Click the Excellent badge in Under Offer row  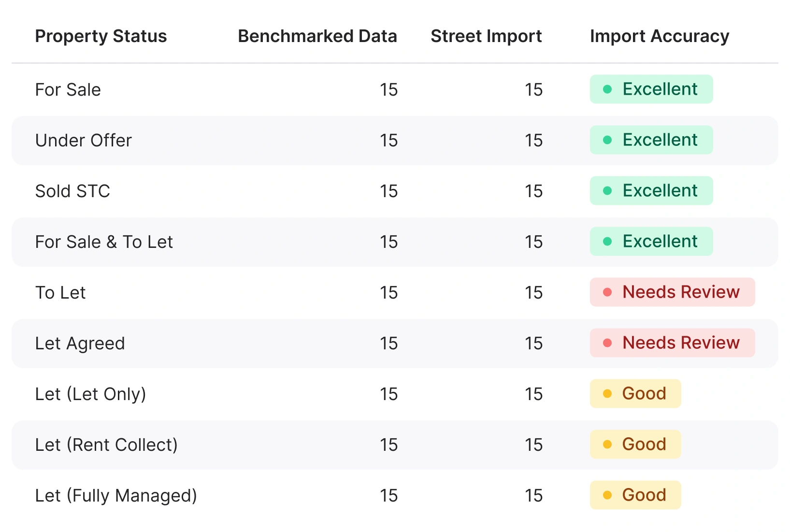651,140
